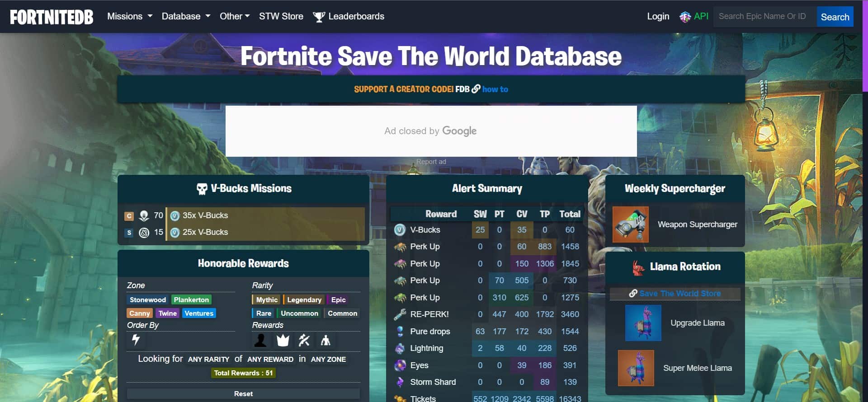Screen dimensions: 868x402
Task: Click the Stonewood zone badge on 25x V-Bucks row
Action: tap(129, 233)
